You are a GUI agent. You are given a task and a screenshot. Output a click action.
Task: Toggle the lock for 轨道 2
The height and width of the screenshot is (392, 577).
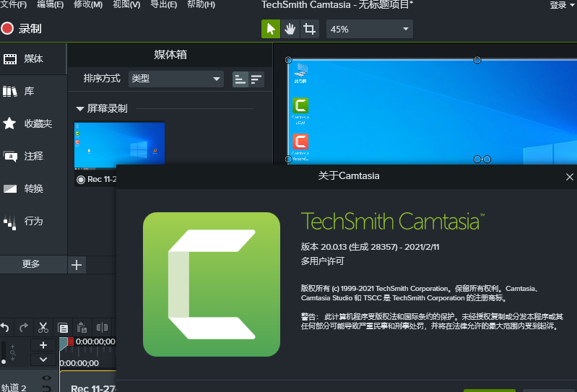click(46, 388)
